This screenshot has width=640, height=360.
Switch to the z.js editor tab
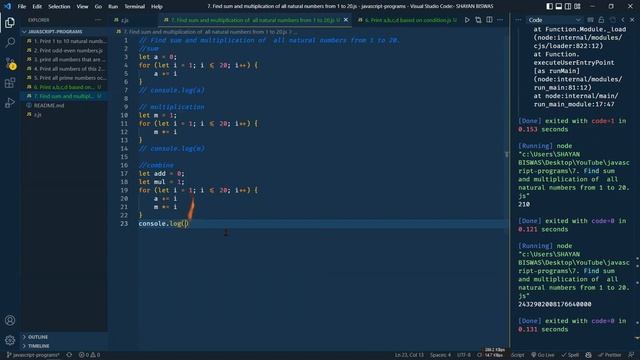[124, 20]
